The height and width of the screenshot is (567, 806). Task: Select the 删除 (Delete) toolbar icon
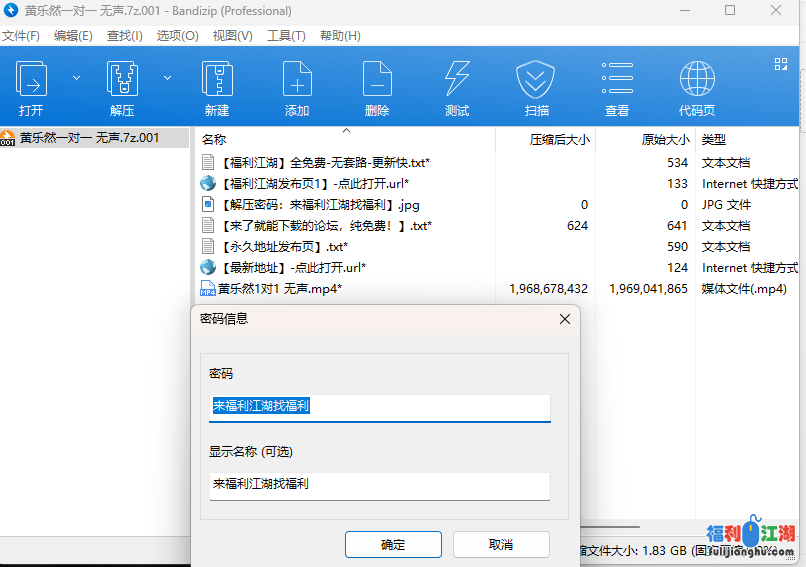[377, 79]
